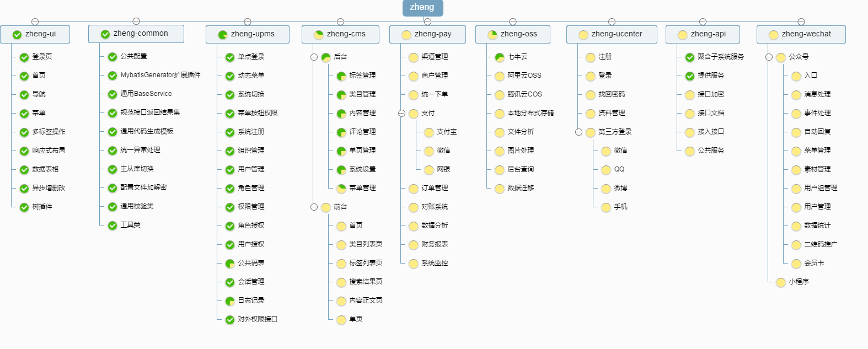Select the 菜单按钮权限 node
868x349 pixels.
(258, 113)
